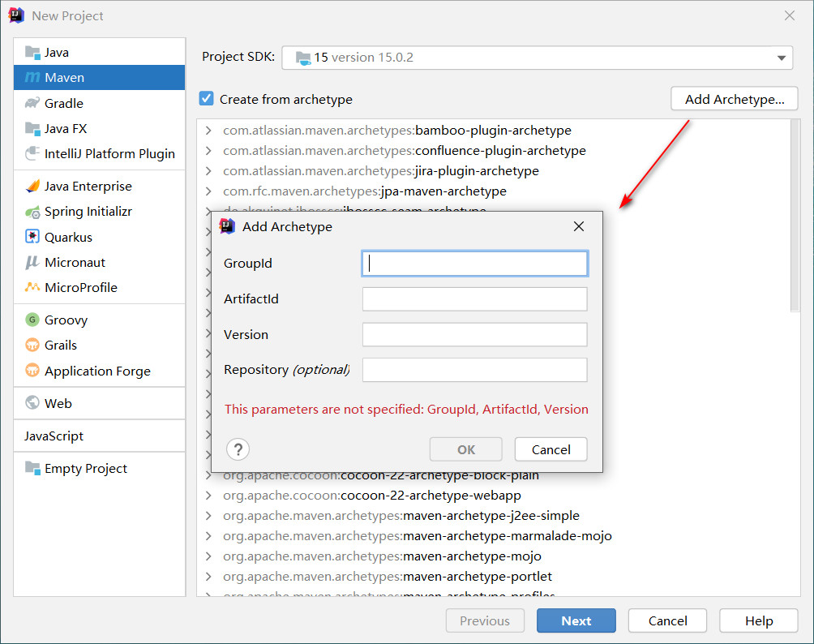The image size is (814, 644).
Task: Select JavaScript in the project type list
Action: [54, 436]
